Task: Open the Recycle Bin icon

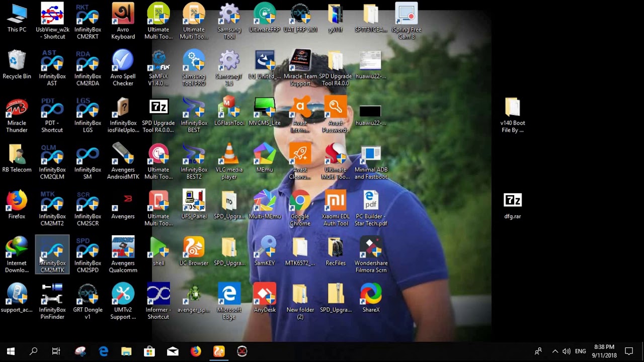Action: click(17, 65)
